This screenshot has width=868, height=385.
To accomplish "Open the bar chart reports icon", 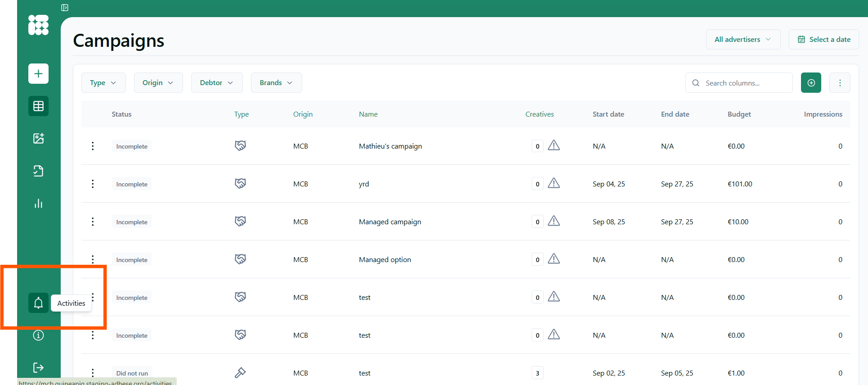I will tap(38, 204).
